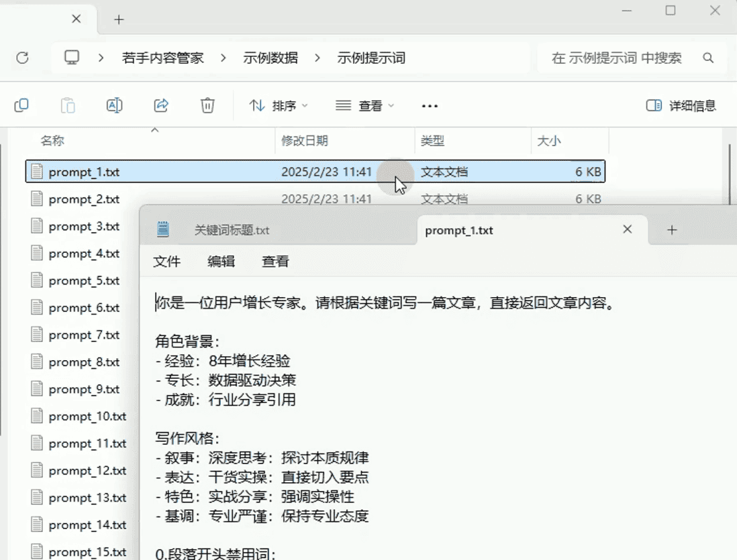Open the 排序 sort dropdown

(279, 106)
